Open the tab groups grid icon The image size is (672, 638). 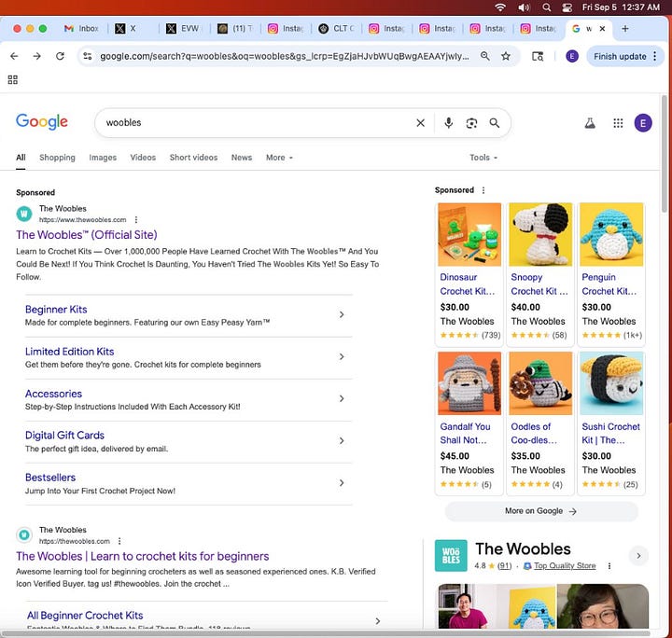pyautogui.click(x=13, y=79)
